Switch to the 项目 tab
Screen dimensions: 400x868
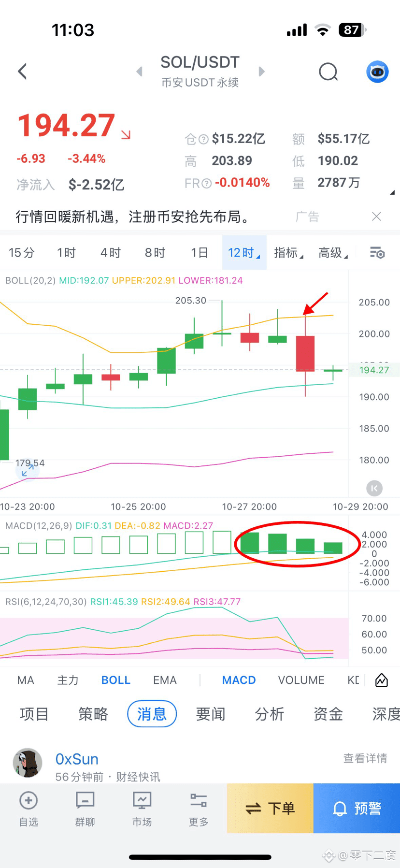pos(34,714)
